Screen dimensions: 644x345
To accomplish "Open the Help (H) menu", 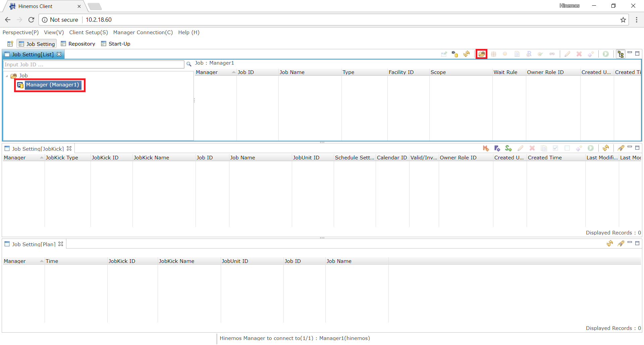I will 189,32.
